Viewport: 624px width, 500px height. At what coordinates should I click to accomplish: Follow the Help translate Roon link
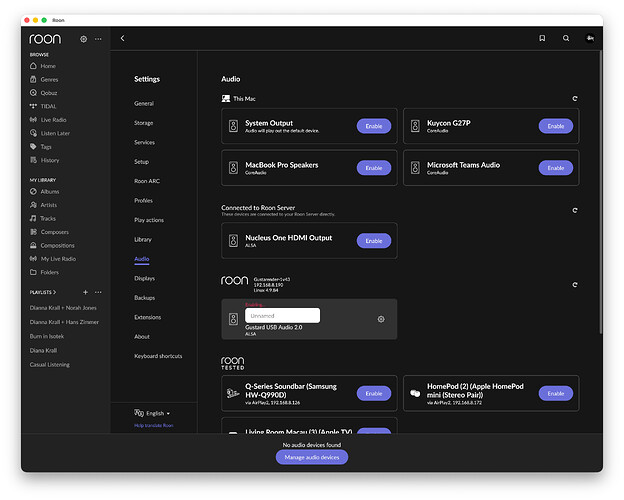(154, 426)
